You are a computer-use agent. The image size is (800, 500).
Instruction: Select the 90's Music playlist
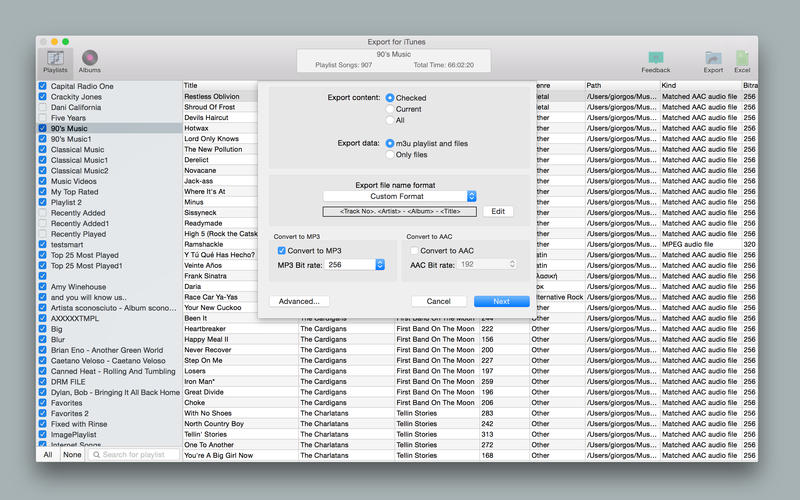(69, 128)
